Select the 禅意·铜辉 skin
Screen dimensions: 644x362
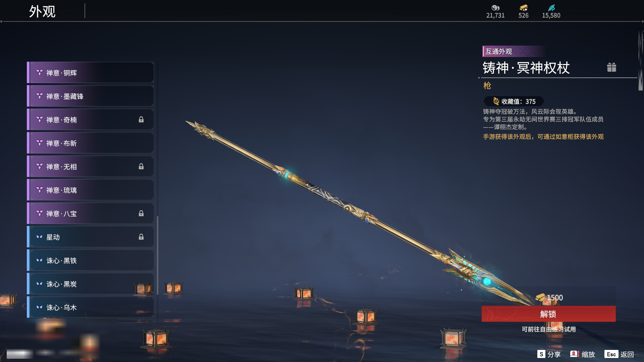click(x=91, y=73)
